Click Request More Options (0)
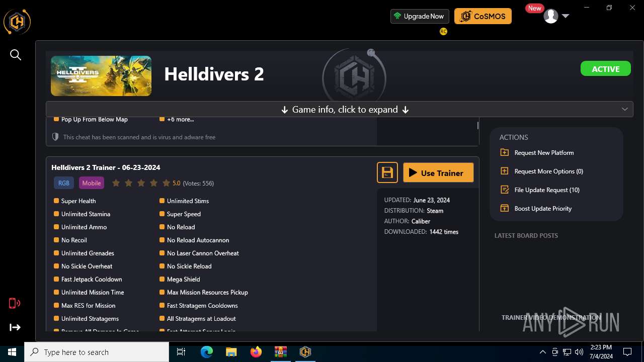Screen dimensions: 644x362 click(548, 171)
